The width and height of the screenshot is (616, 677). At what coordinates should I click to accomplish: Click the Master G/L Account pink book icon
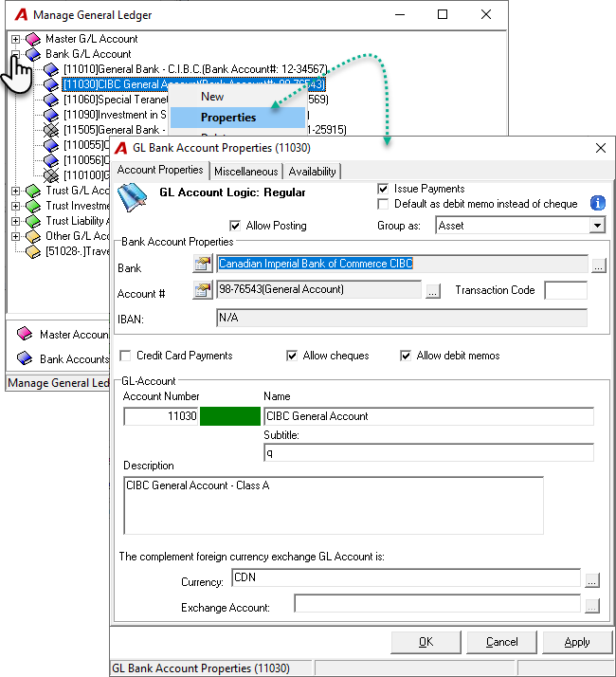33,39
